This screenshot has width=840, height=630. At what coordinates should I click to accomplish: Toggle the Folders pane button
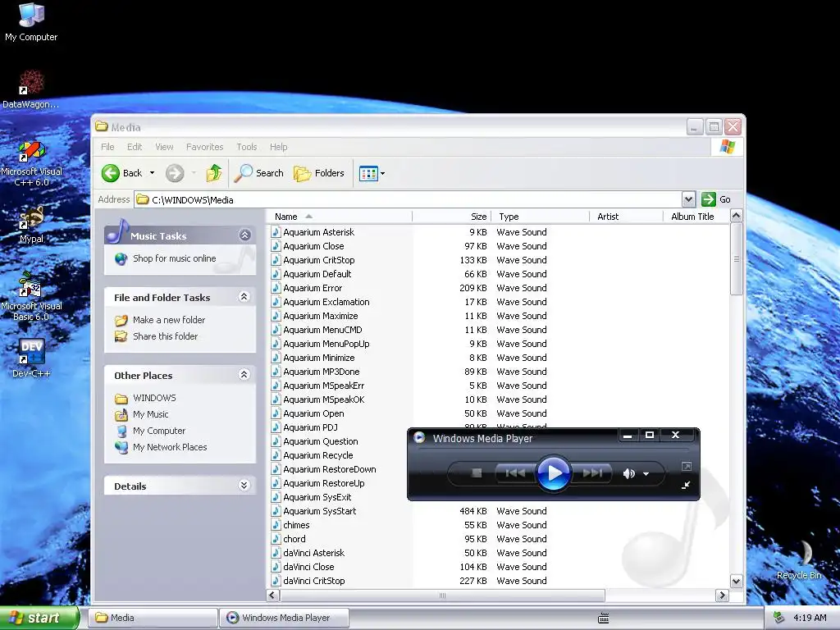point(319,173)
